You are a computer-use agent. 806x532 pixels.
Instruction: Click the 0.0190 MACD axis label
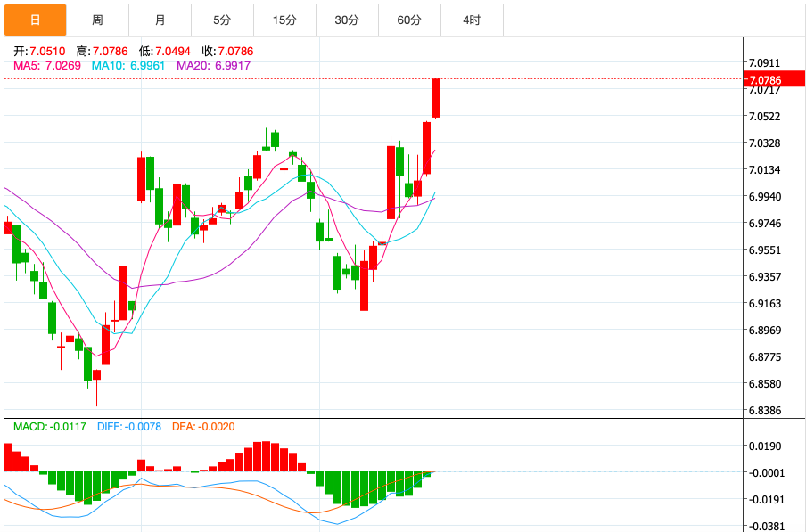pyautogui.click(x=767, y=446)
